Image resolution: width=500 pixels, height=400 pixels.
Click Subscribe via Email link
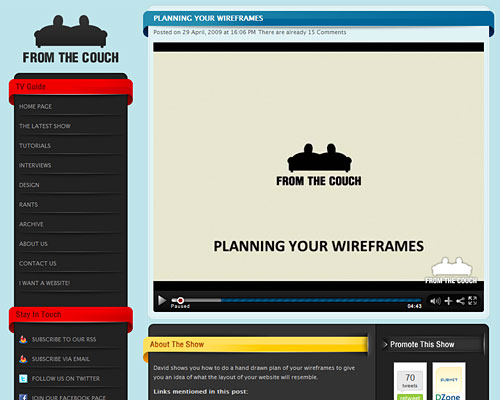61,359
